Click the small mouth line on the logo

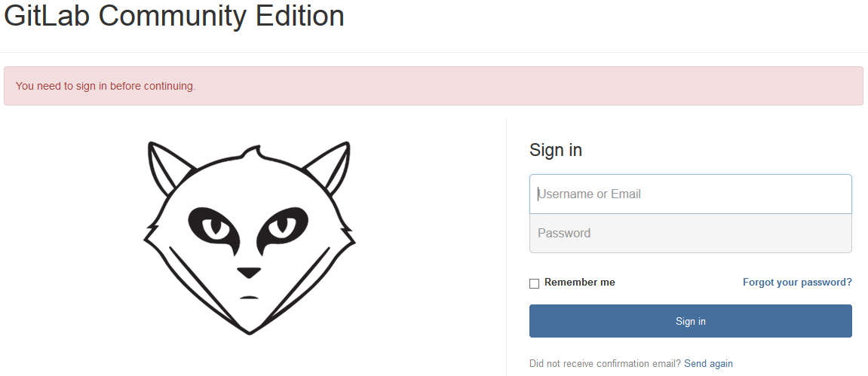click(x=249, y=298)
